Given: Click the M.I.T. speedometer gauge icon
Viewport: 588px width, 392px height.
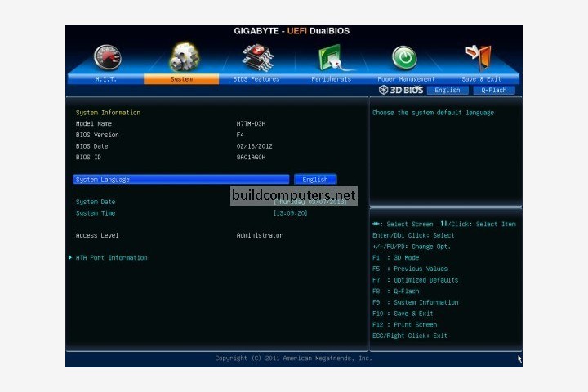Looking at the screenshot, I should (108, 57).
